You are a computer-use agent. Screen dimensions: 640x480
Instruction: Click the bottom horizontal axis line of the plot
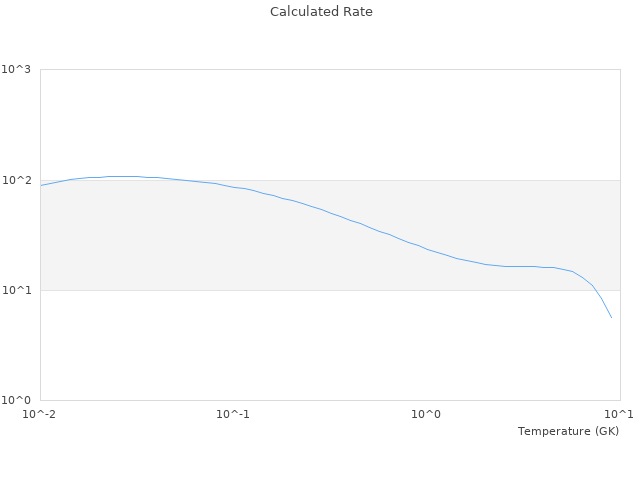pos(330,400)
